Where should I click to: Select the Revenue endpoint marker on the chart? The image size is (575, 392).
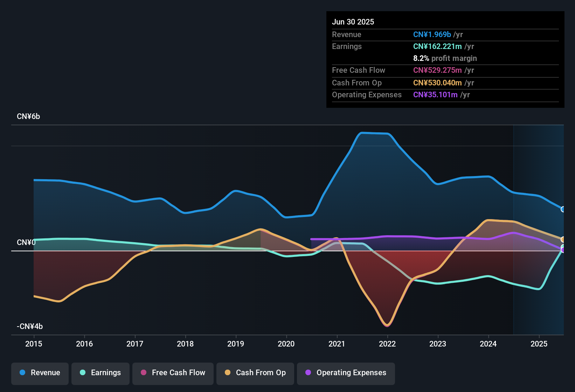(x=563, y=209)
